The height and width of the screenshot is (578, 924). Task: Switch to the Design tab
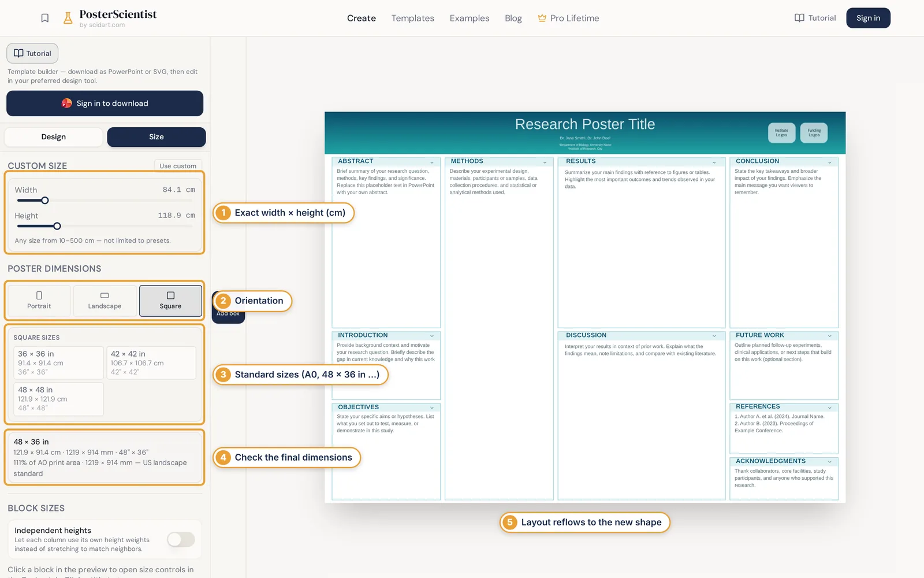(54, 137)
